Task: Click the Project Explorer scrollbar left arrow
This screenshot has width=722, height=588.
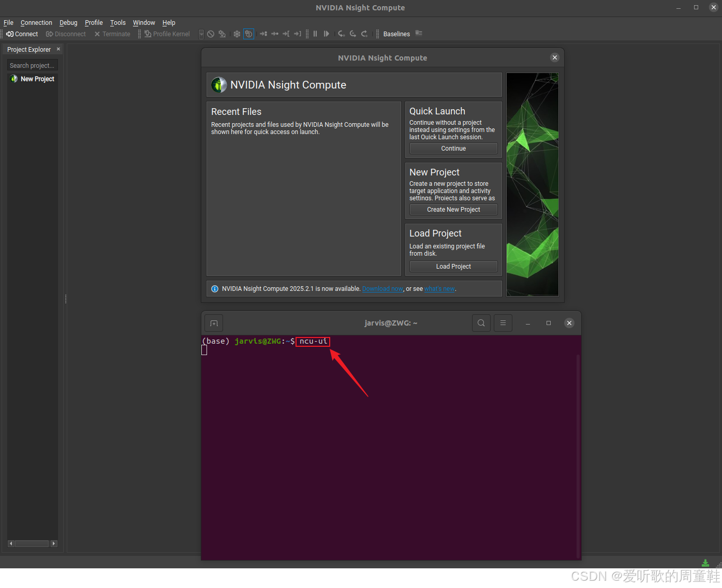Action: tap(11, 543)
